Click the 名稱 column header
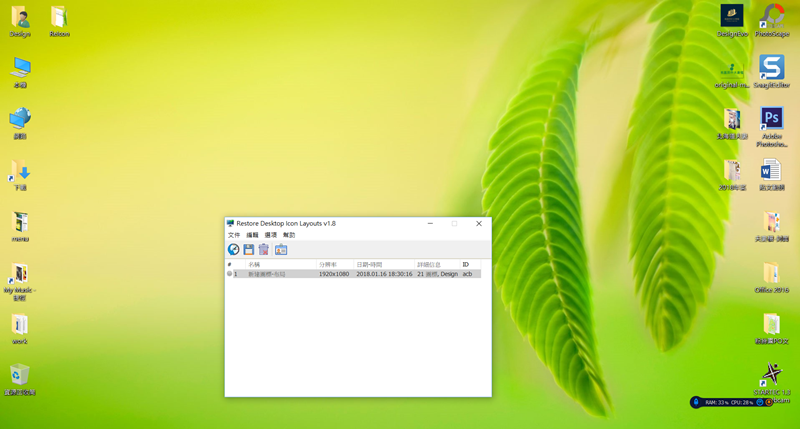This screenshot has width=800, height=429. coord(280,264)
